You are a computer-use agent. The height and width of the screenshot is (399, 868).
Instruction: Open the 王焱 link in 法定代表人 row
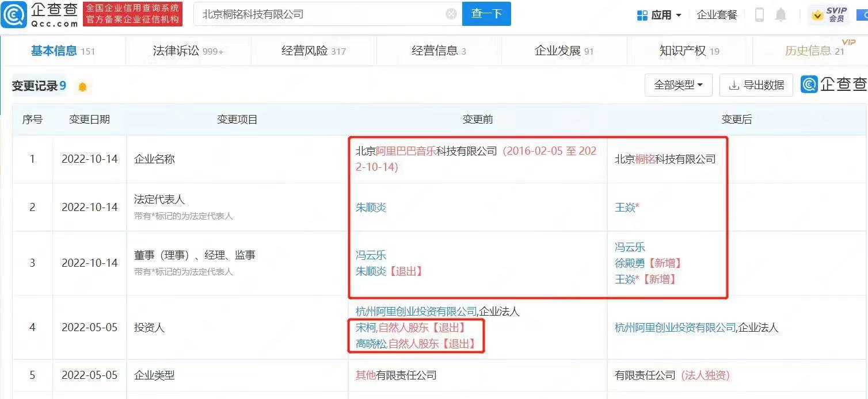pyautogui.click(x=627, y=207)
